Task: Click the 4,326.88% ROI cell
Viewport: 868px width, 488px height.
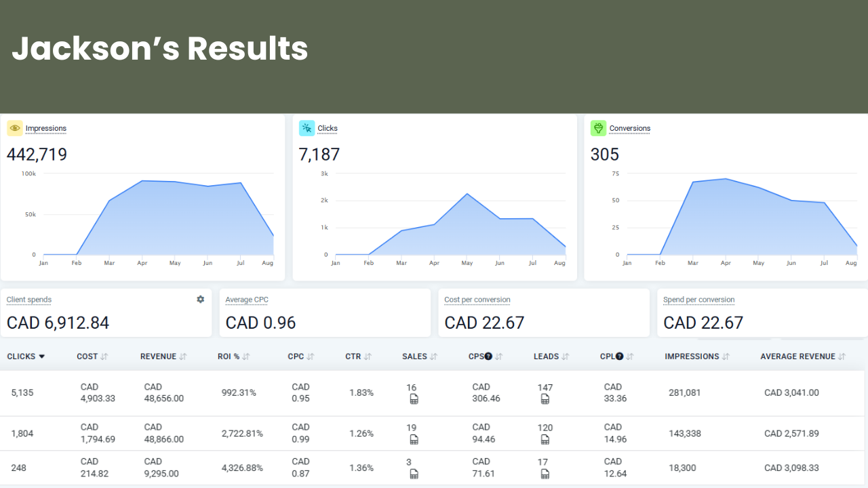Action: [242, 468]
